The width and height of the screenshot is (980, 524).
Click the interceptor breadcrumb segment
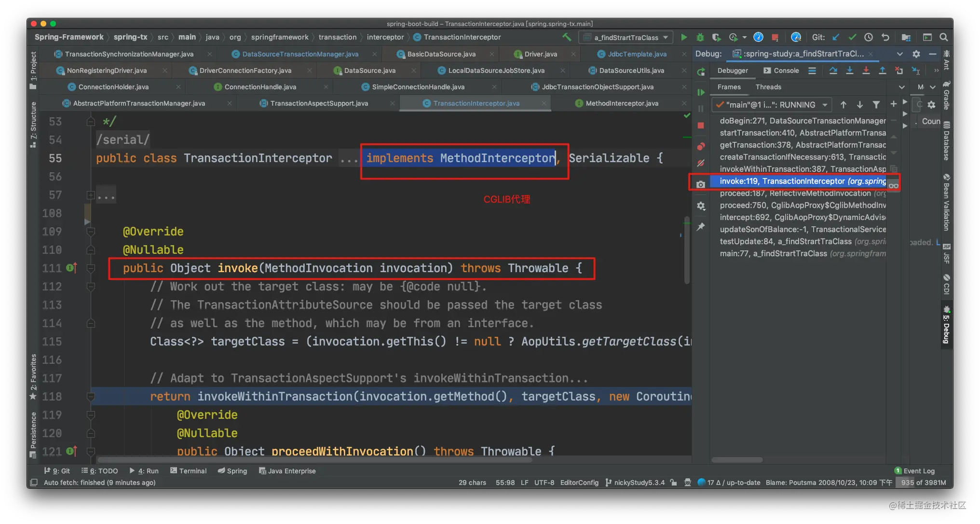click(385, 37)
